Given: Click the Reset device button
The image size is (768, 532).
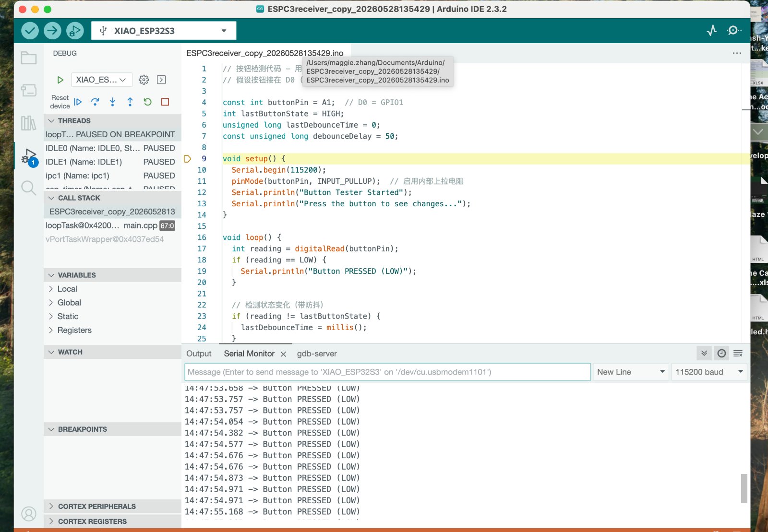Looking at the screenshot, I should (x=60, y=102).
